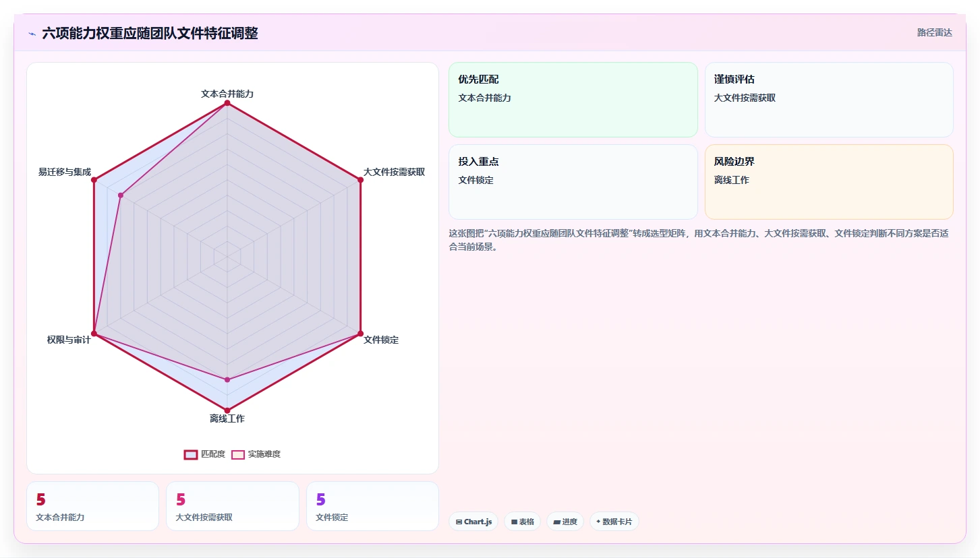Select the 实施难度 inner point on 离线工作 axis
This screenshot has width=980, height=558.
tap(227, 379)
